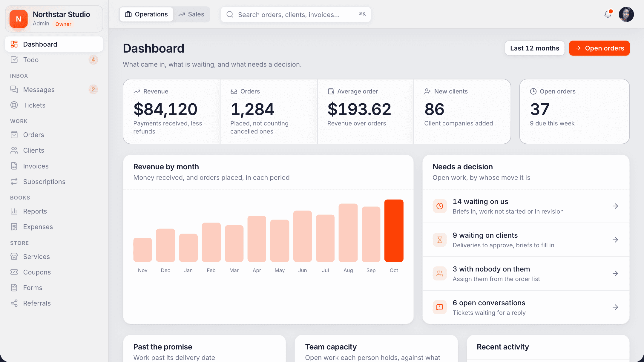
Task: Select the Nov revenue bar
Action: tap(142, 250)
